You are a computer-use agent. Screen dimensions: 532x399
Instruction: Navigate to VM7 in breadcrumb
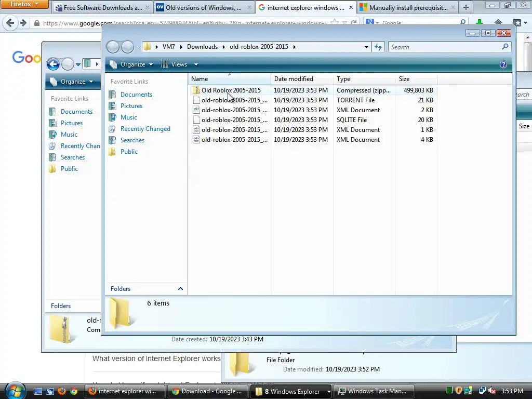pos(169,47)
